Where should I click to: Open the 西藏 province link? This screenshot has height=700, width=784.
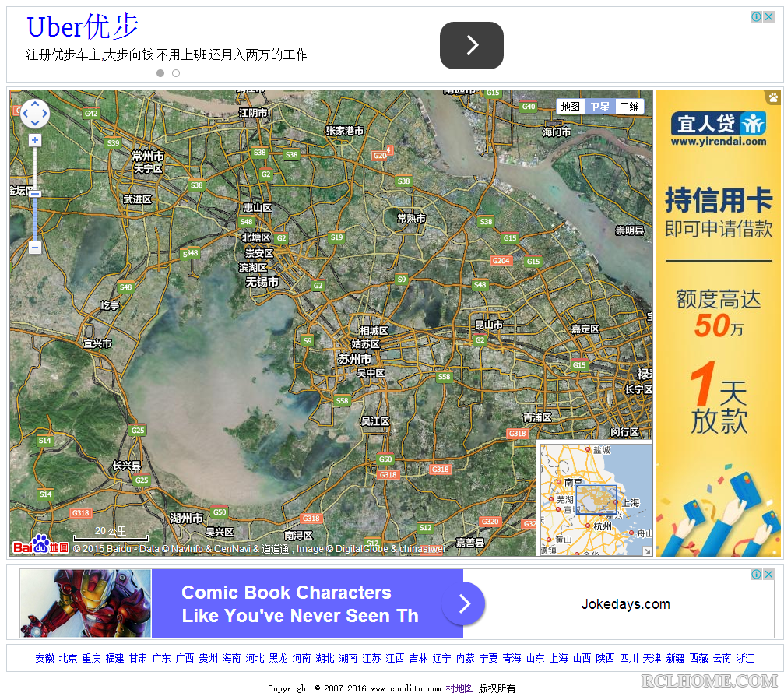tap(698, 658)
